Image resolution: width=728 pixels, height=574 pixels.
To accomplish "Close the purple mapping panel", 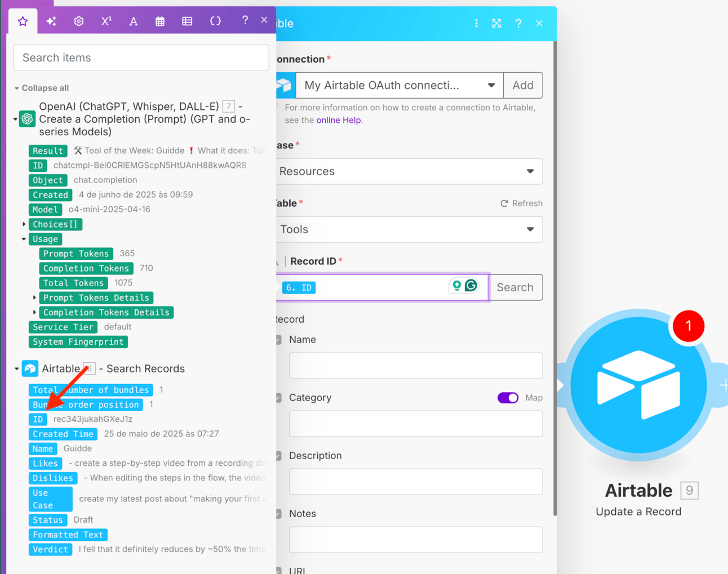I will [264, 20].
